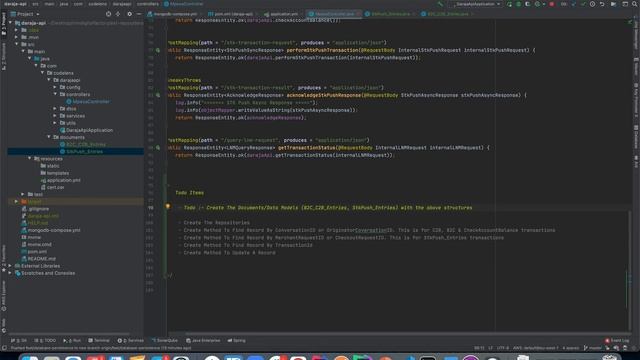Open the Run tool window button
This screenshot has height=360, width=640.
pos(72,340)
